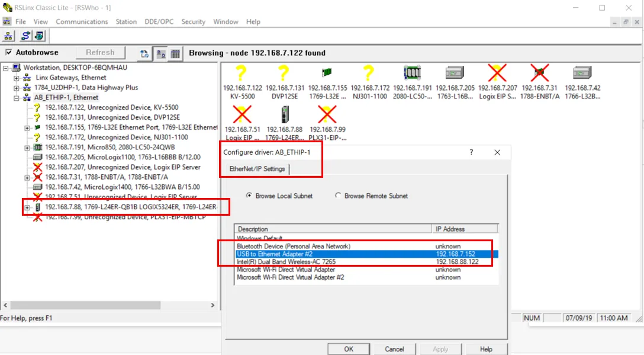644x355 pixels.
Task: Click the Help button in driver dialog
Action: [487, 349]
